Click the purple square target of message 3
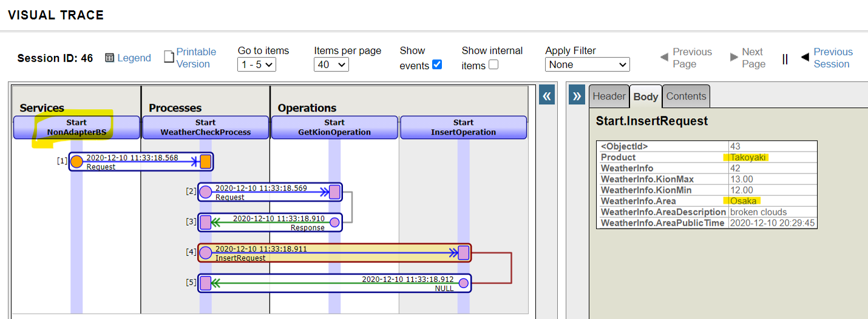868x319 pixels. (206, 222)
